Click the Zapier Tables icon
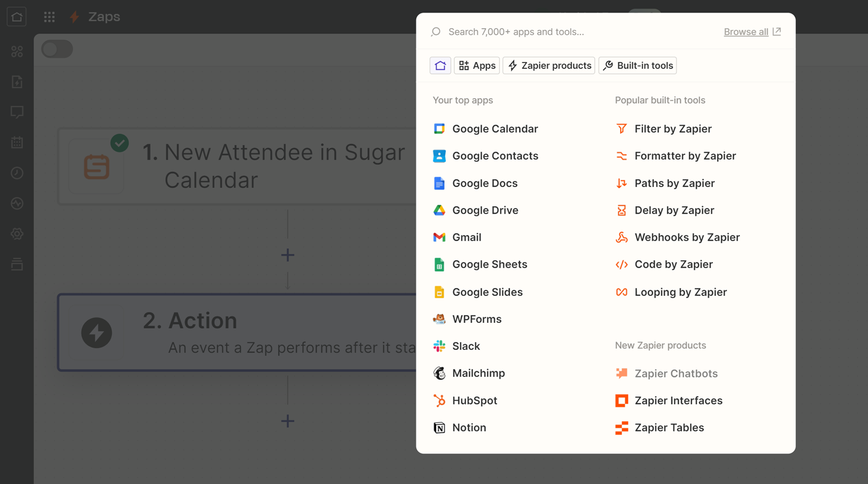 pyautogui.click(x=622, y=428)
